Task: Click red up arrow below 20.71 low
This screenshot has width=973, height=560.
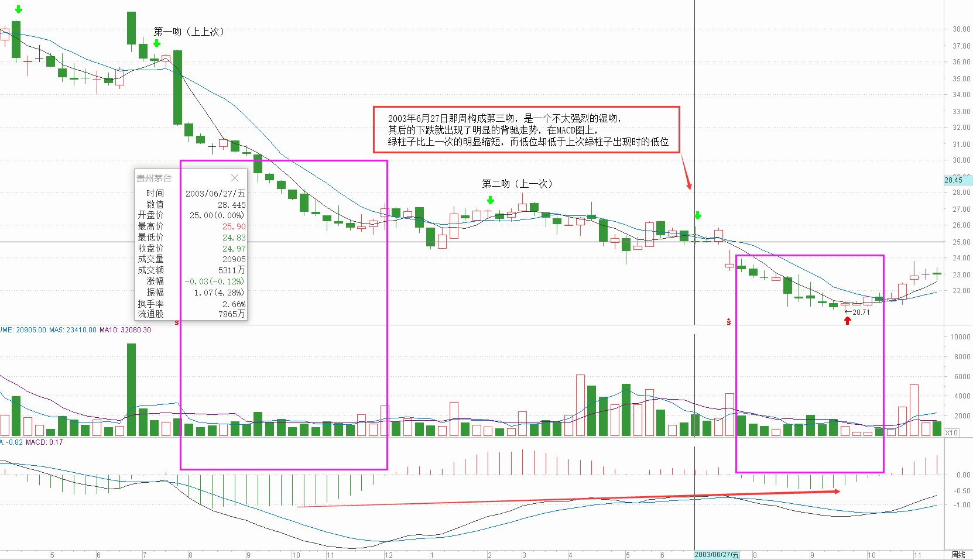Action: pyautogui.click(x=847, y=321)
